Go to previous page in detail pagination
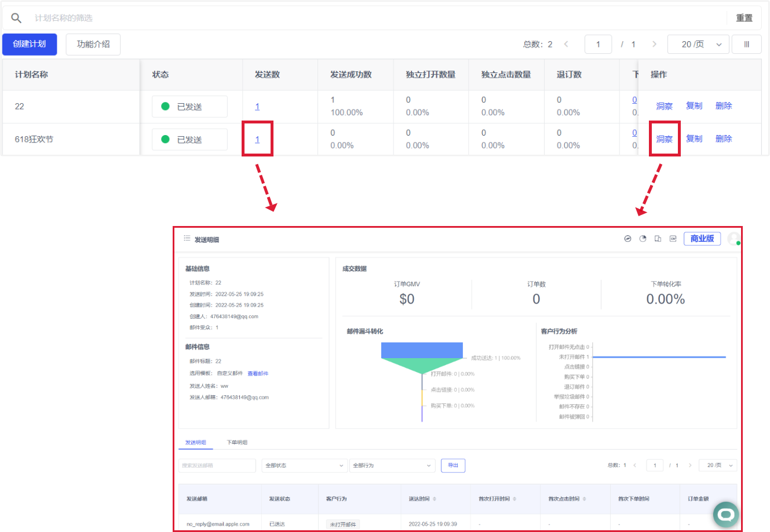Image resolution: width=770 pixels, height=532 pixels. click(635, 465)
